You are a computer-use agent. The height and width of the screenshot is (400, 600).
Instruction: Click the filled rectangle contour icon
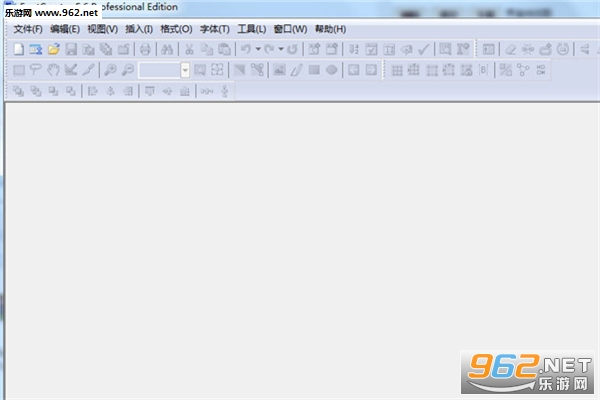tap(314, 70)
